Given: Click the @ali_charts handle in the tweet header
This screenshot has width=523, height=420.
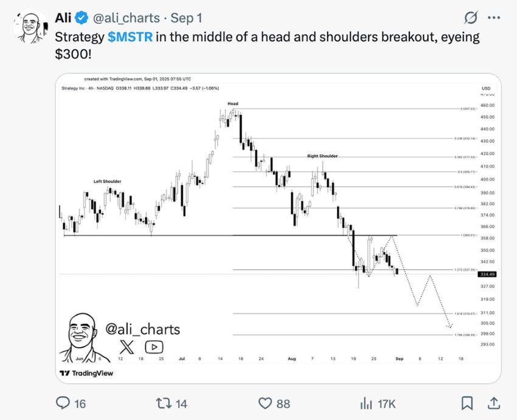Looking at the screenshot, I should click(126, 18).
